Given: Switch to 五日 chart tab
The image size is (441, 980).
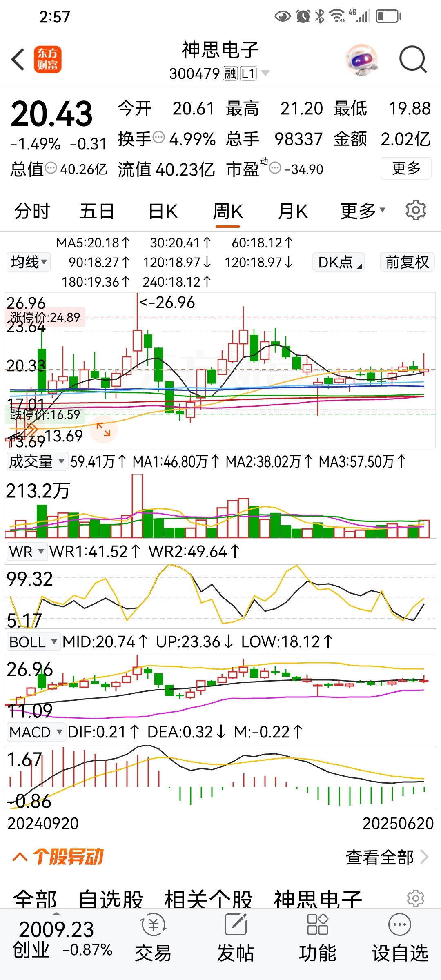Looking at the screenshot, I should [x=97, y=211].
